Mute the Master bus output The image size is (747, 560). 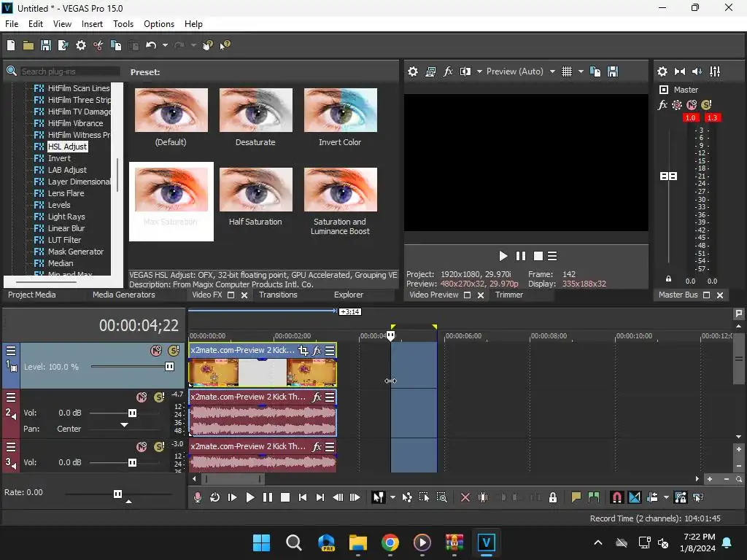click(692, 105)
